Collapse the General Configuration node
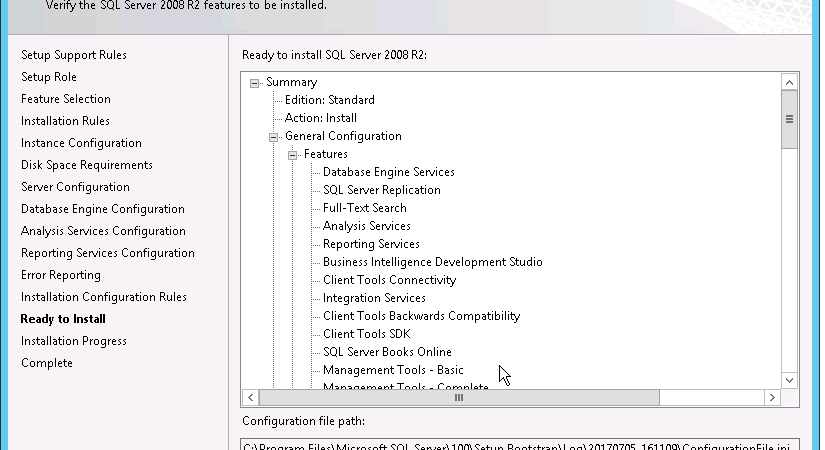The image size is (825, 450). tap(274, 137)
